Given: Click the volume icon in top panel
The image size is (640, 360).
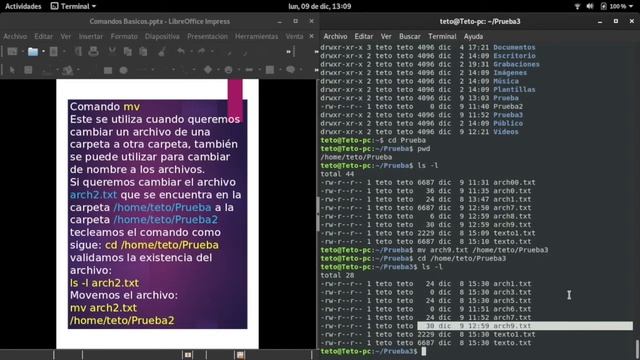Looking at the screenshot, I should (590, 6).
